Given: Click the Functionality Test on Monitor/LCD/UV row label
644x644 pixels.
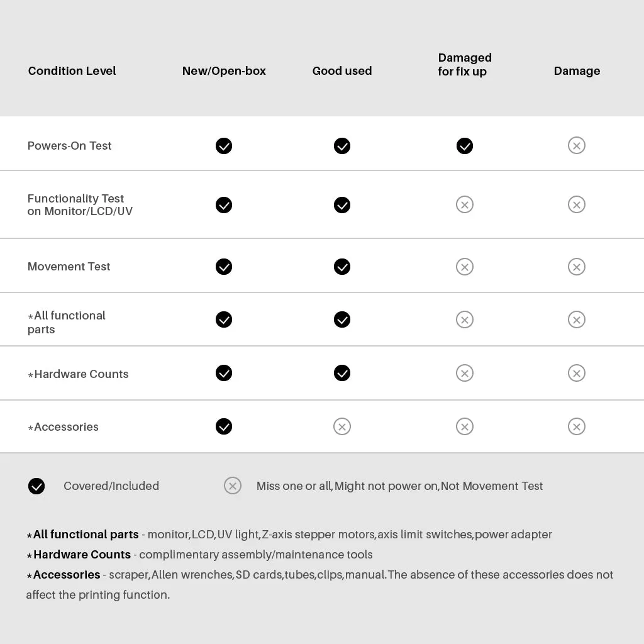Looking at the screenshot, I should click(80, 205).
